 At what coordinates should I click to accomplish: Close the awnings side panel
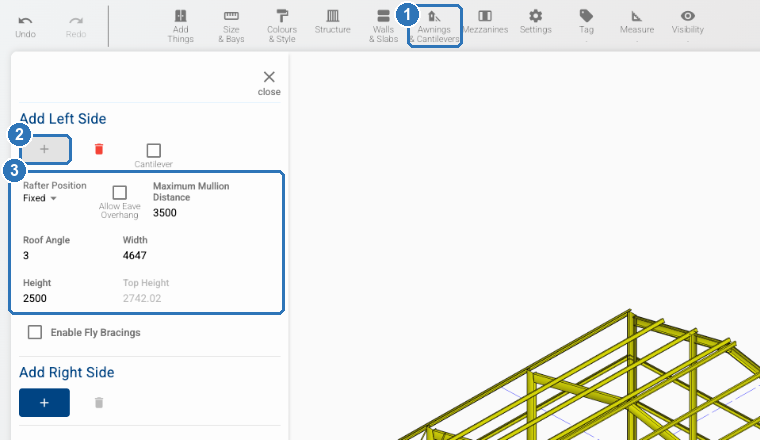[269, 83]
